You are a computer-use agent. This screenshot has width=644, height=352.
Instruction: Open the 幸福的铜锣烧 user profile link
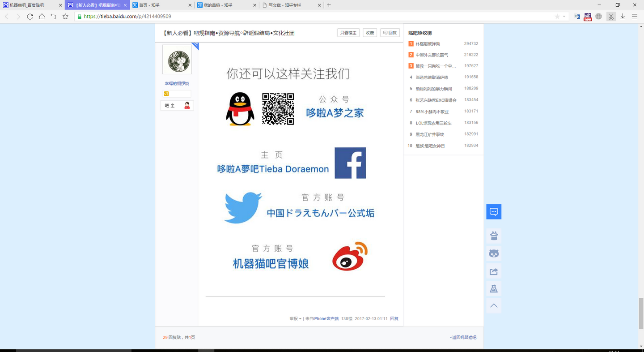pyautogui.click(x=177, y=84)
